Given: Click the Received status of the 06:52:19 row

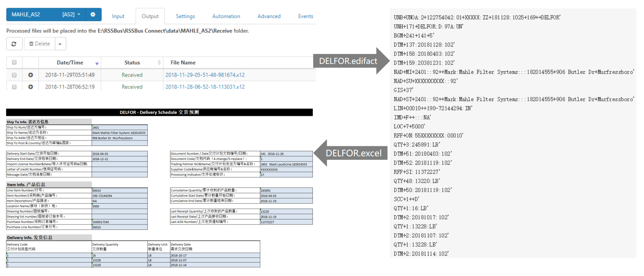Looking at the screenshot, I should click(x=132, y=87).
